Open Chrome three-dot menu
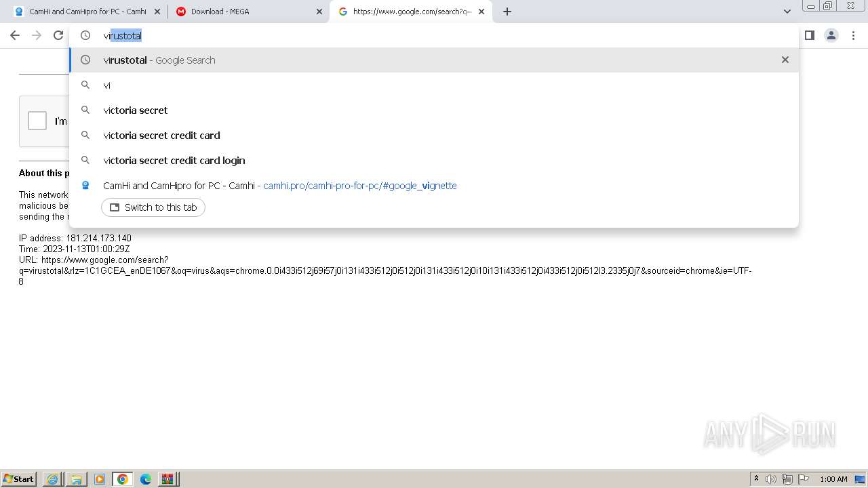Image resolution: width=868 pixels, height=488 pixels. click(x=853, y=35)
